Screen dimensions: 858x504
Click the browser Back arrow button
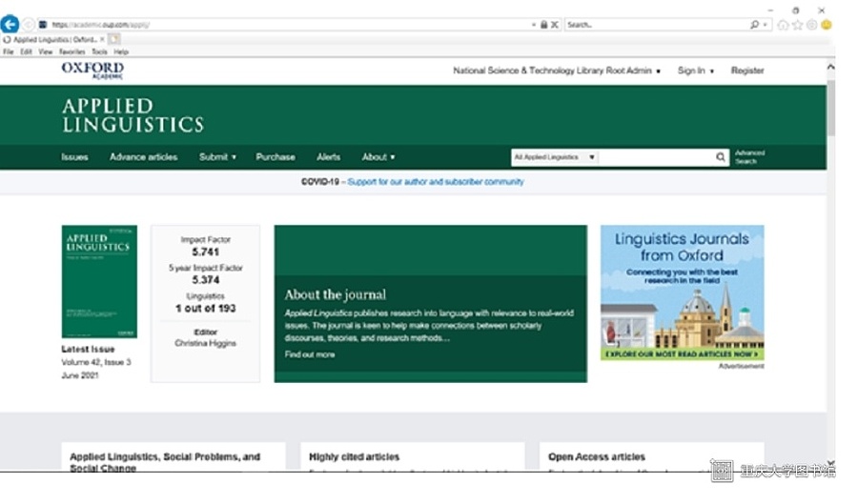pos(10,24)
